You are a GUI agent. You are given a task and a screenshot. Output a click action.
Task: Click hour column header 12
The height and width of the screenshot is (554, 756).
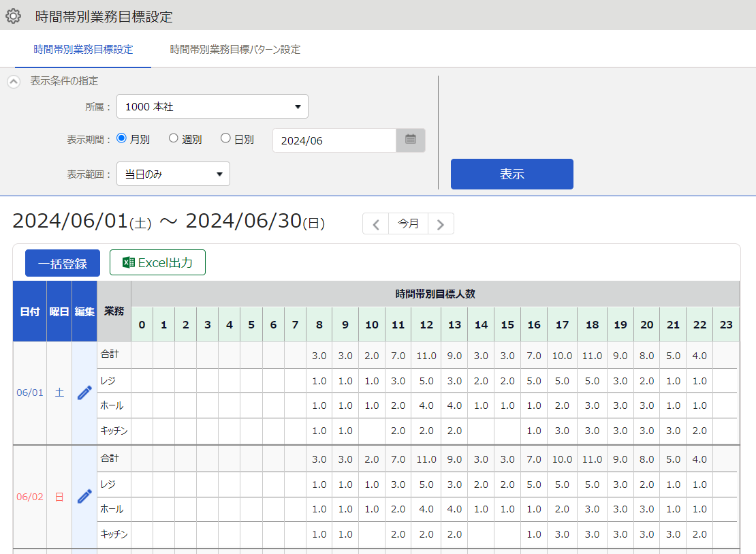(x=426, y=325)
